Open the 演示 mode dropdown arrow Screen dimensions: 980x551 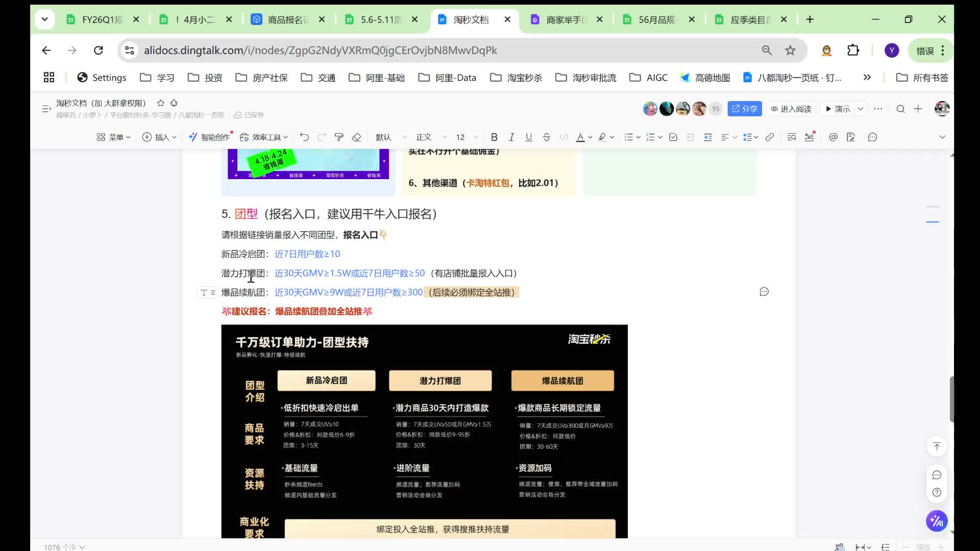[861, 109]
